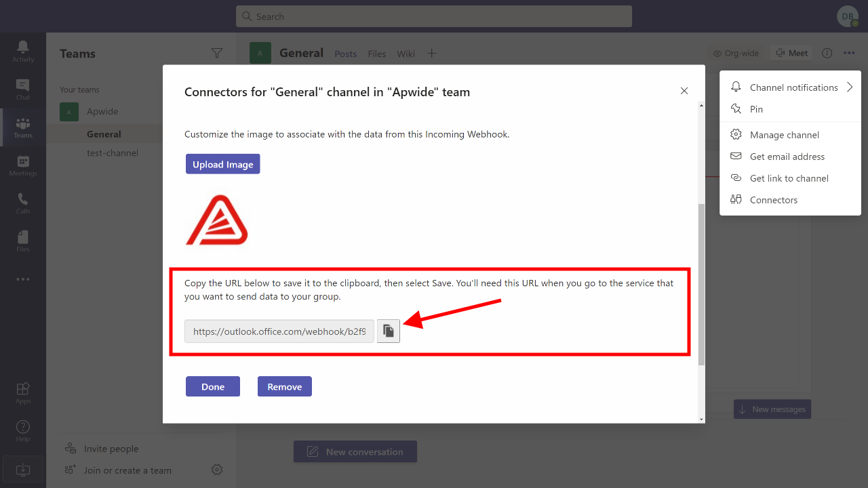
Task: Click the Manage channel menu entry
Action: click(x=784, y=135)
